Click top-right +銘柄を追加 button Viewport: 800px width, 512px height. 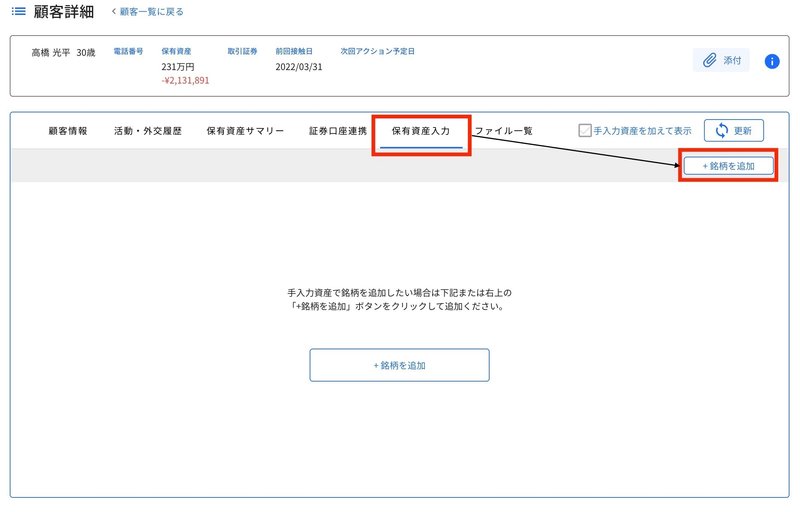click(x=729, y=166)
